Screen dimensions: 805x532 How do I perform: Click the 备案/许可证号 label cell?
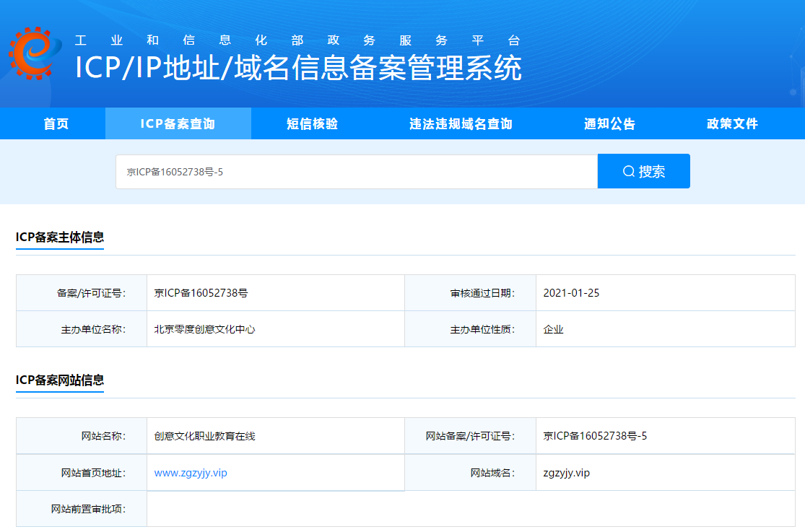pyautogui.click(x=82, y=292)
